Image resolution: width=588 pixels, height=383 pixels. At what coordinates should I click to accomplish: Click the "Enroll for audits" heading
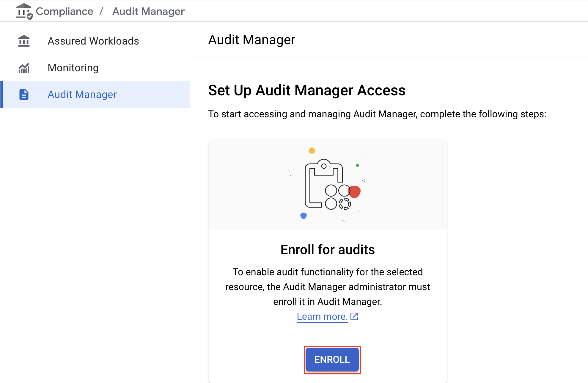327,249
